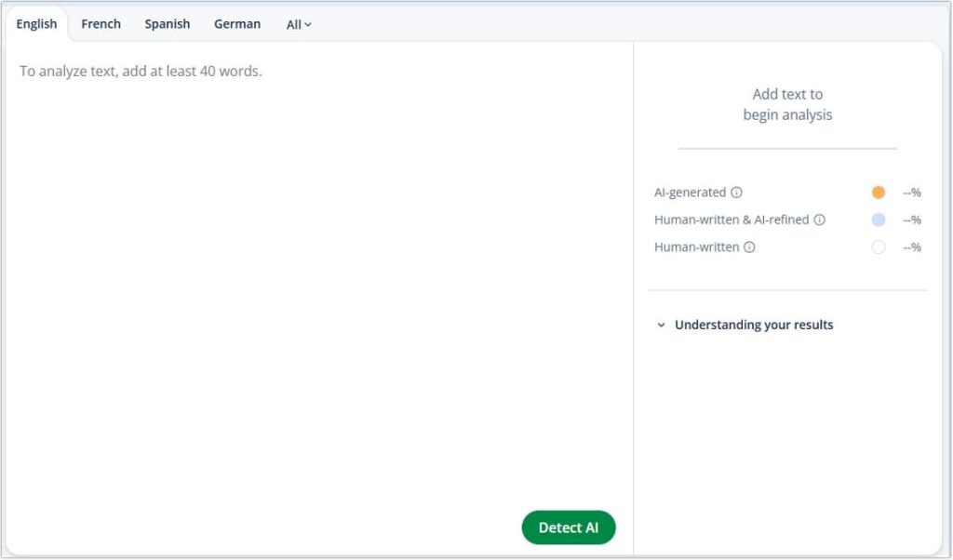Switch to the French tab
This screenshot has width=953, height=560.
tap(101, 23)
